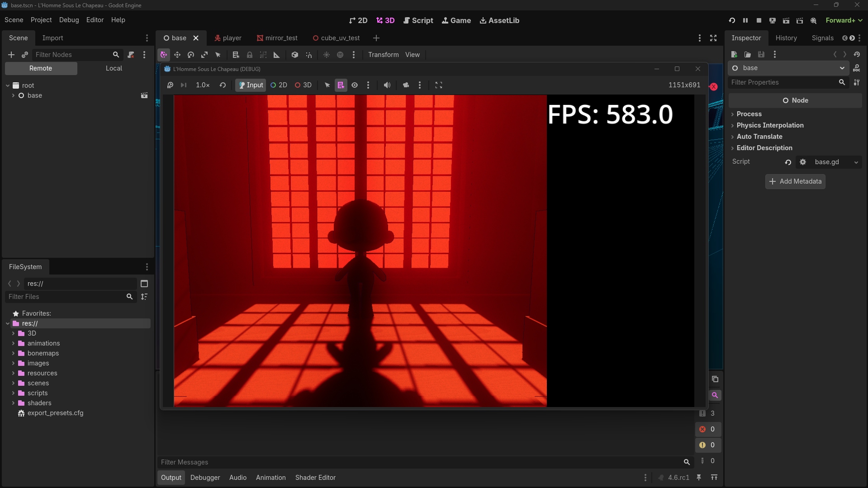The width and height of the screenshot is (868, 488).
Task: Toggle the error messages filter in Output
Action: (707, 429)
